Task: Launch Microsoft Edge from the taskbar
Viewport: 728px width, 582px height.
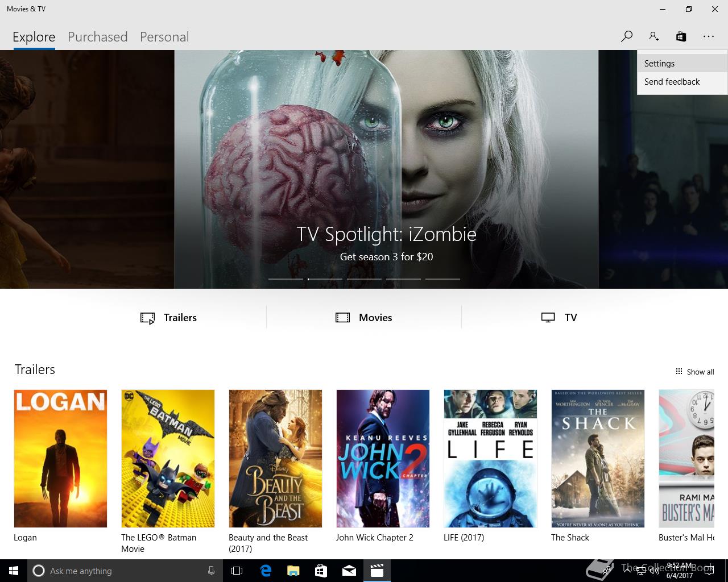Action: pos(265,571)
